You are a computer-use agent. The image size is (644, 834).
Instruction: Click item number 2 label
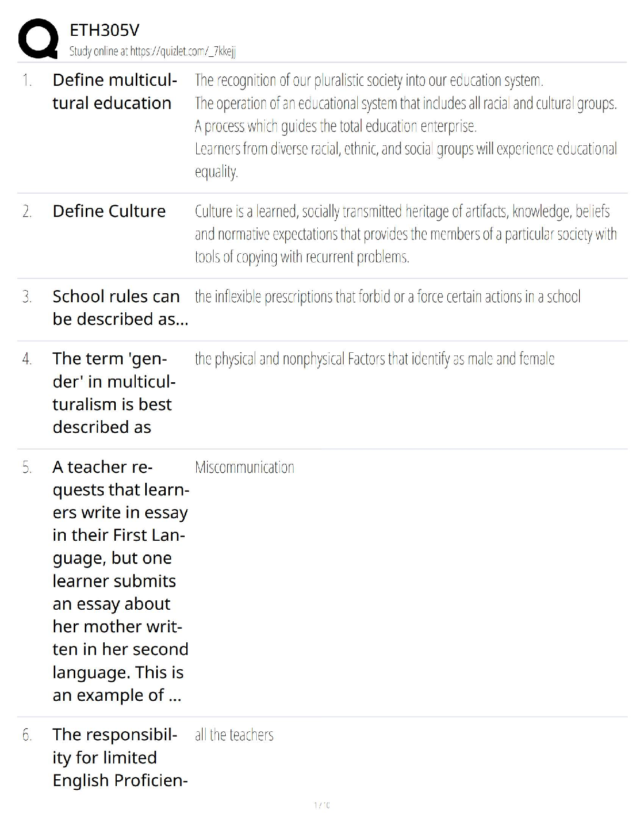click(27, 212)
